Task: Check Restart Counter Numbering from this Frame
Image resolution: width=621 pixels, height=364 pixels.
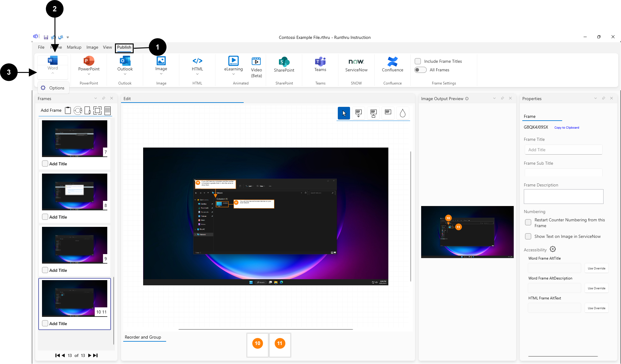Action: click(x=528, y=223)
